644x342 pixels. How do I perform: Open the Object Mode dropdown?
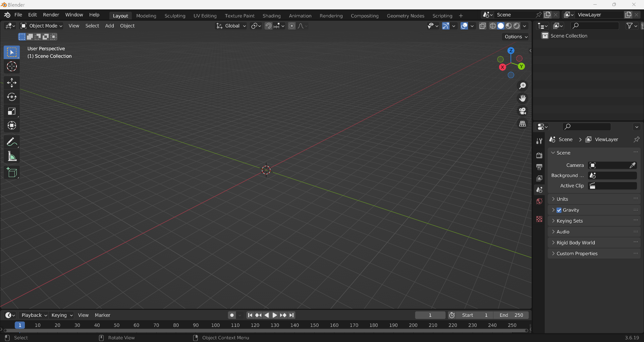(x=42, y=26)
